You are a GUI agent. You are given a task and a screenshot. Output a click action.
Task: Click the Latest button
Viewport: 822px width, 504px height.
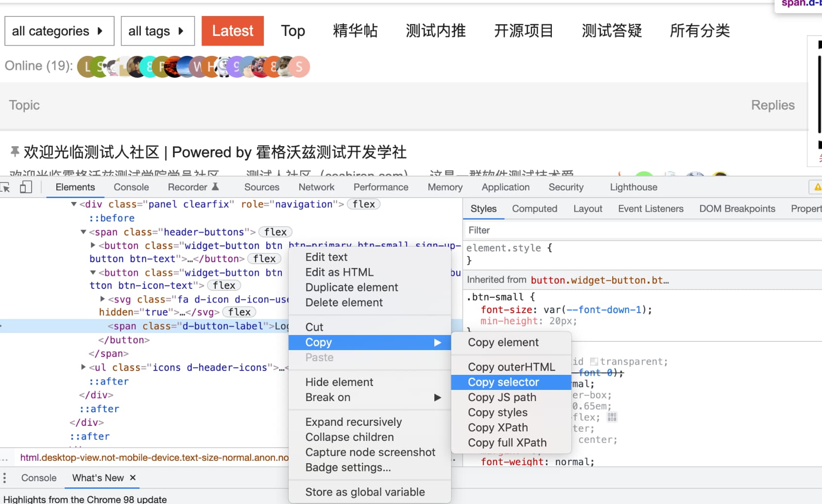pyautogui.click(x=232, y=31)
